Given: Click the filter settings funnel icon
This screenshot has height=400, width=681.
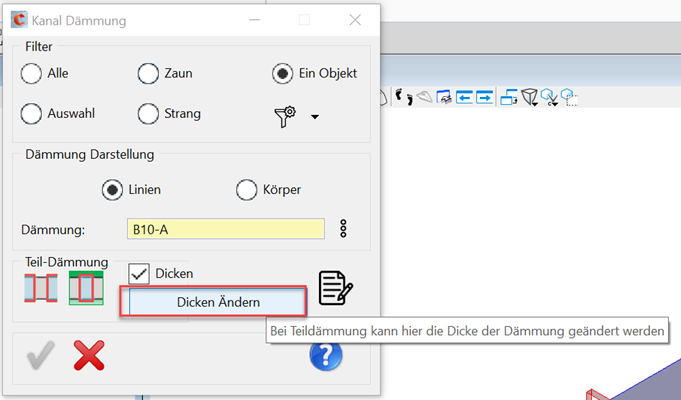Looking at the screenshot, I should click(x=285, y=116).
